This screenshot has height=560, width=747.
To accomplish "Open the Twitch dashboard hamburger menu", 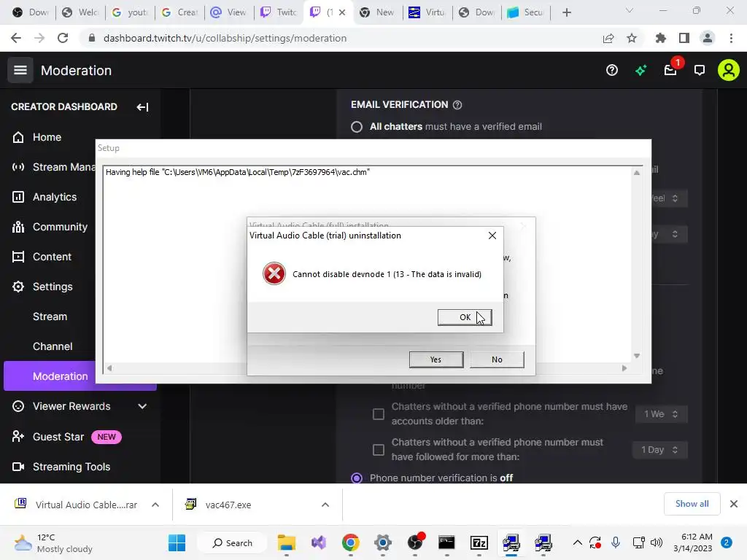I will click(x=20, y=70).
